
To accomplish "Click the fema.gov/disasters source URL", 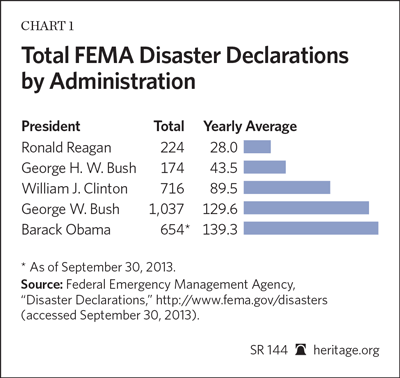I will [242, 300].
